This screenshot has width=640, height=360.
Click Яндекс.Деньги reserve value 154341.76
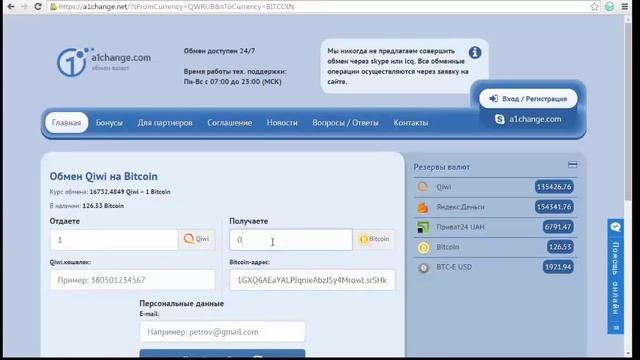[x=554, y=207]
